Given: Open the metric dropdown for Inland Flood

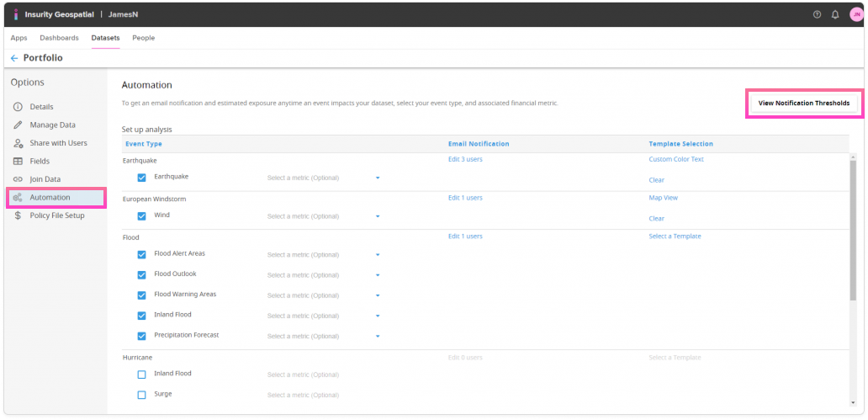Looking at the screenshot, I should pos(378,316).
